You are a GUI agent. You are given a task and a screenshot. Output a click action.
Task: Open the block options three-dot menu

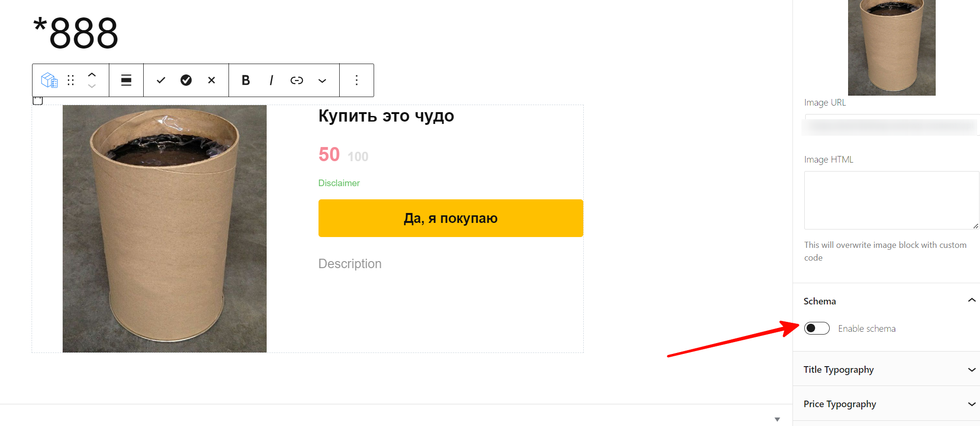coord(357,80)
